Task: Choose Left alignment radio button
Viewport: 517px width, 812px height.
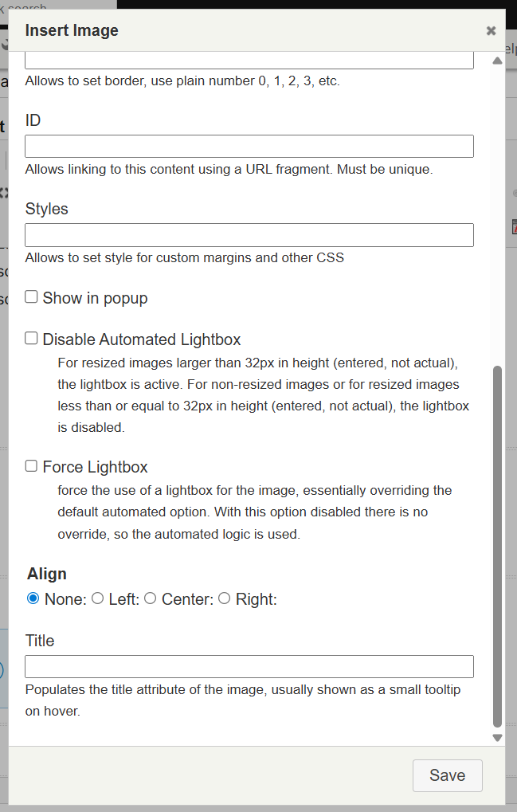Action: click(x=98, y=598)
